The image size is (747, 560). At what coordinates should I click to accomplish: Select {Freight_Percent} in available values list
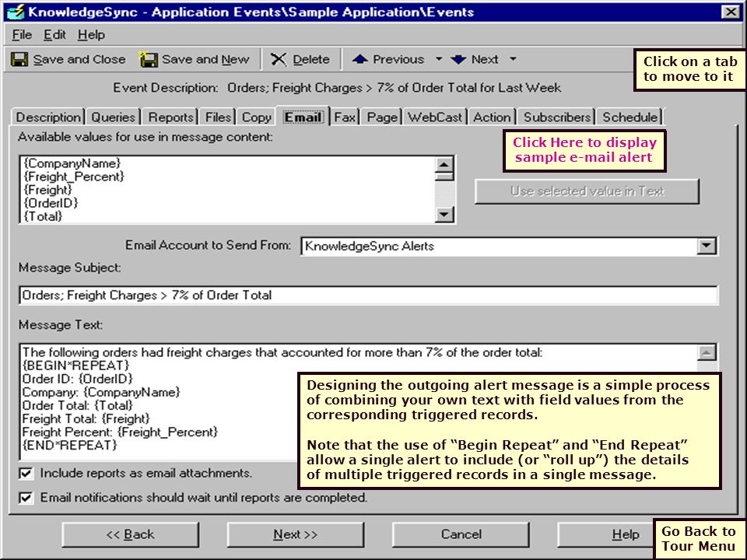[x=74, y=177]
